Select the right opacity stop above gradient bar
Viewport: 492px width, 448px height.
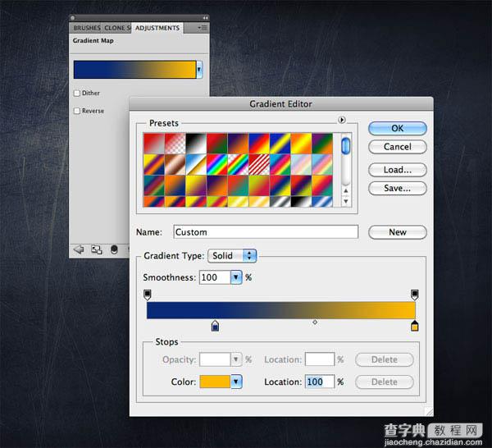414,295
